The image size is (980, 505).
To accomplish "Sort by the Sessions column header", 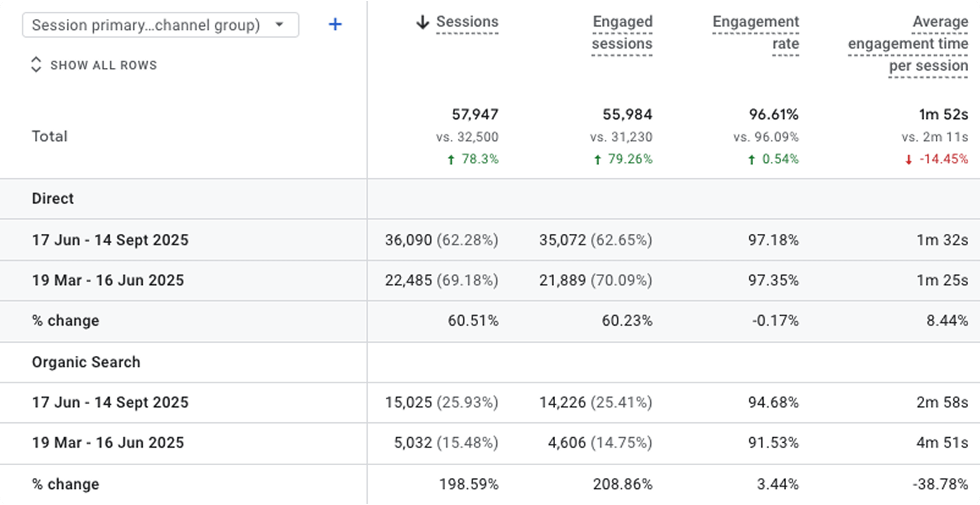I will point(467,22).
